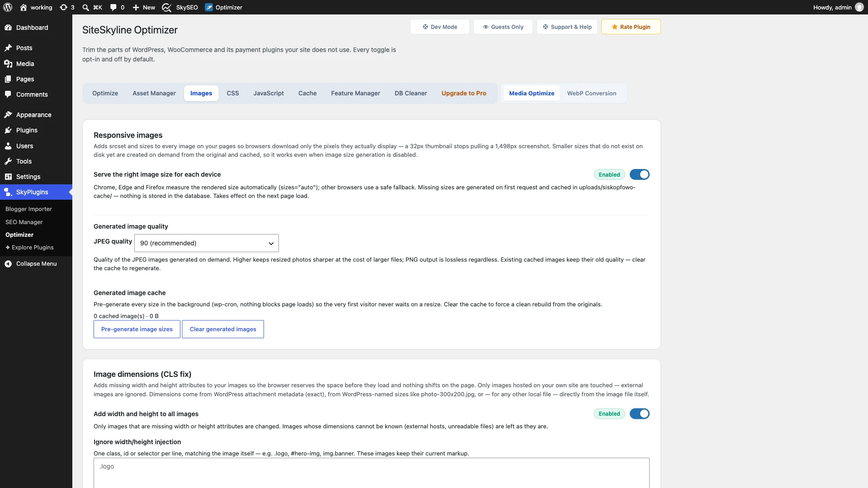Toggle Add width and height to all images switch
This screenshot has height=488, width=868.
(x=639, y=414)
